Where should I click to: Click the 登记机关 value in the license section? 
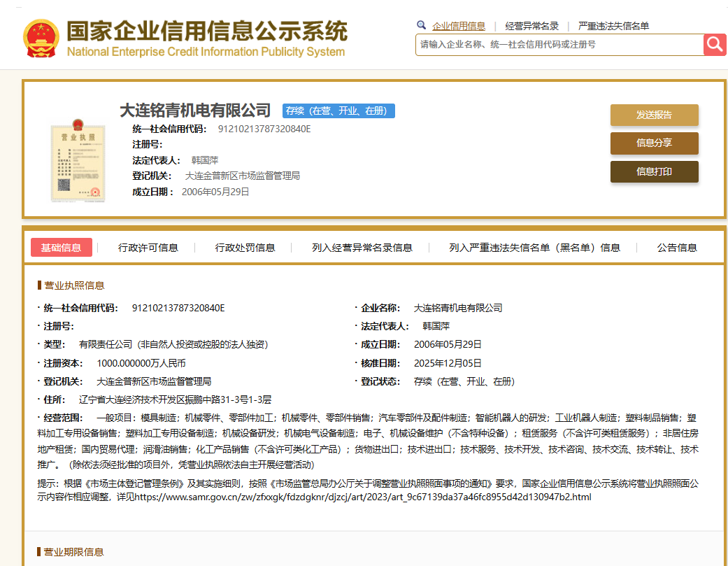click(154, 381)
